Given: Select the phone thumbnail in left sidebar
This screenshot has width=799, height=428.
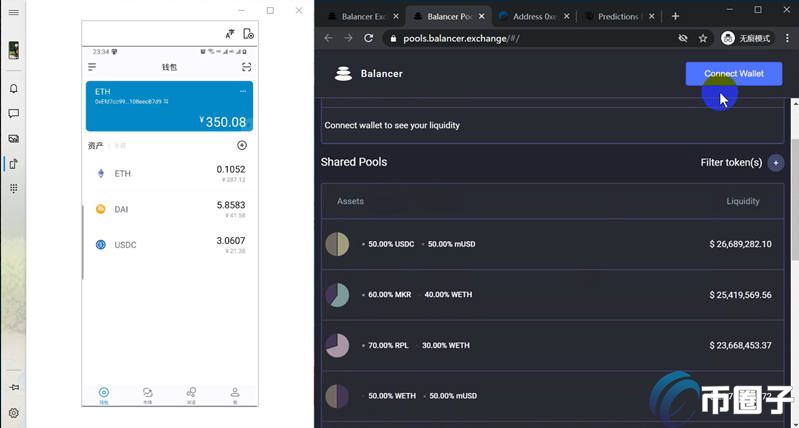Looking at the screenshot, I should (x=14, y=50).
